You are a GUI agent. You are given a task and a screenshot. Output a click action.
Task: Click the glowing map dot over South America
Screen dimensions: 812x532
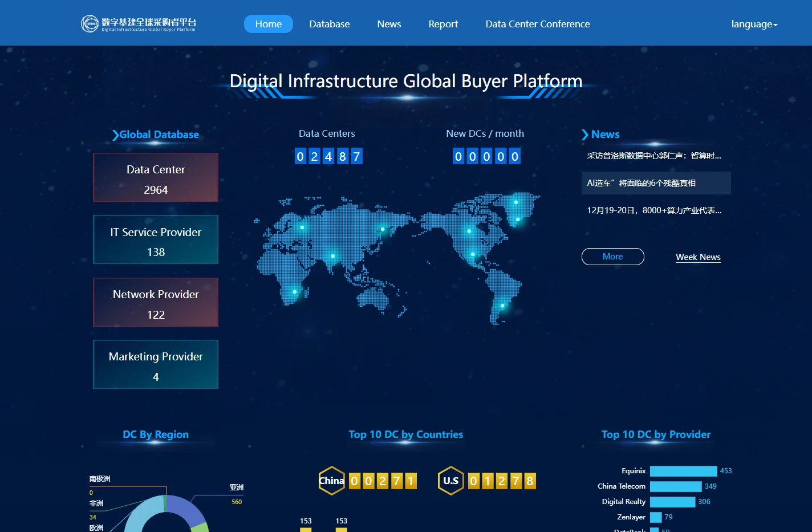[x=502, y=306]
